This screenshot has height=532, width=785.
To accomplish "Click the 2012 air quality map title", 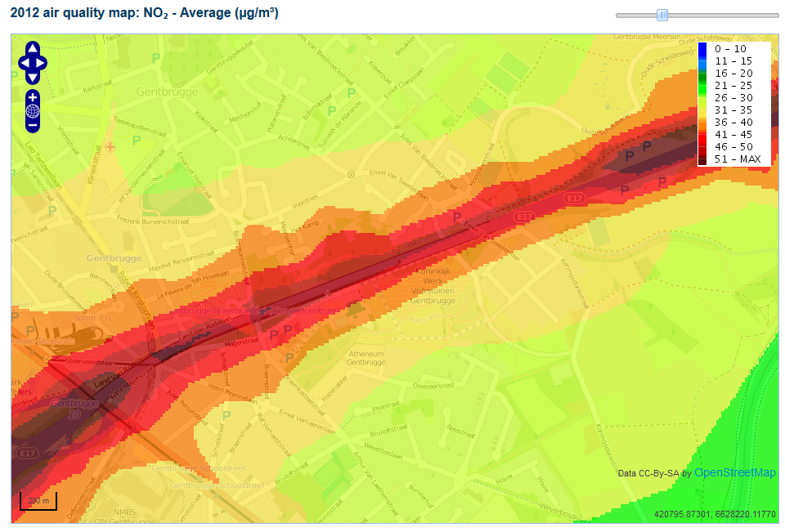I will (x=145, y=13).
